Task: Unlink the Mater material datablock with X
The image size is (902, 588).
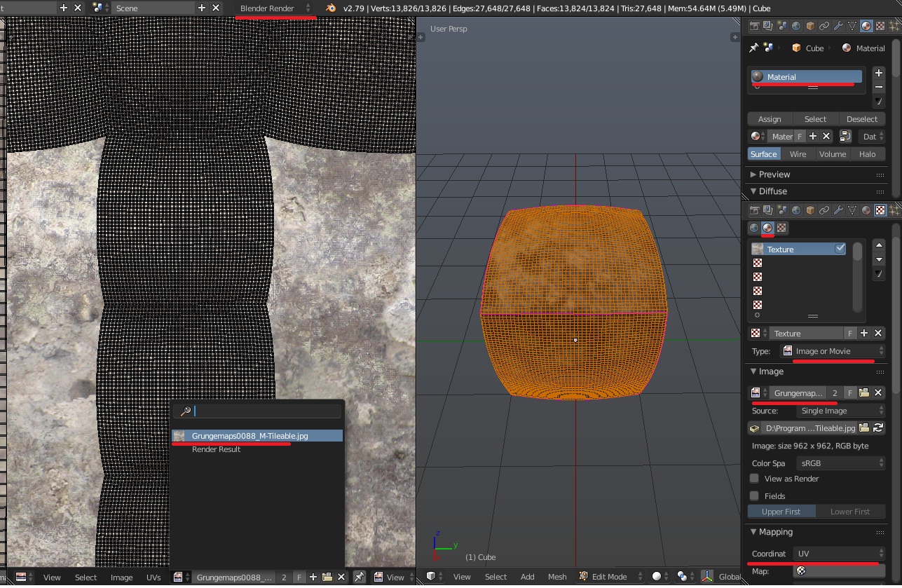Action: [826, 137]
